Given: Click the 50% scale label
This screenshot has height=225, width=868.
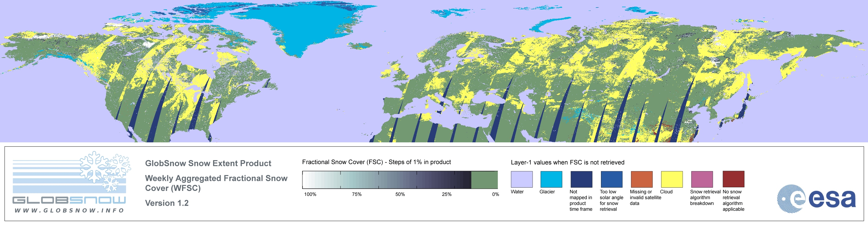Looking at the screenshot, I should (400, 194).
